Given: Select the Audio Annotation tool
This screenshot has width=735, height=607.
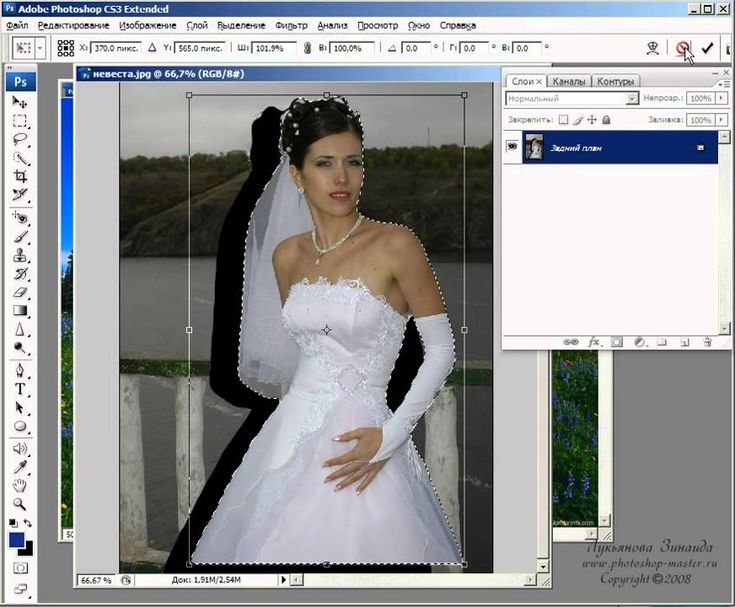Looking at the screenshot, I should [x=20, y=449].
